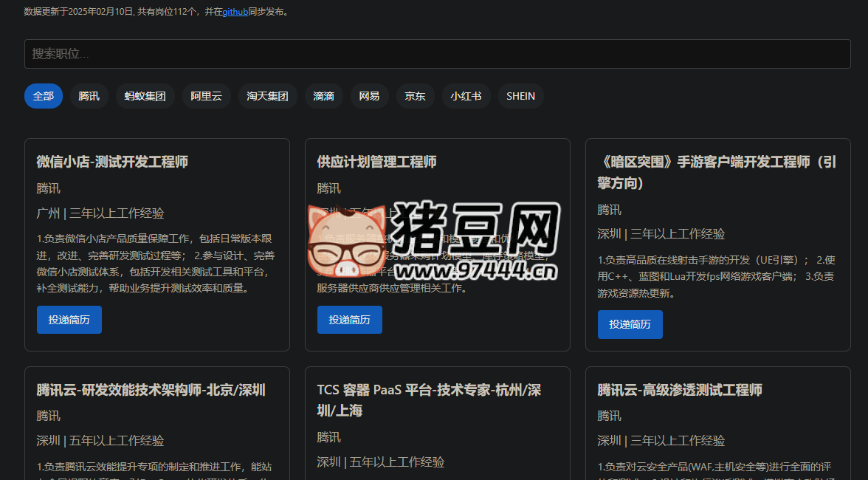The image size is (868, 480).
Task: Filter jobs by 网易
Action: point(369,96)
